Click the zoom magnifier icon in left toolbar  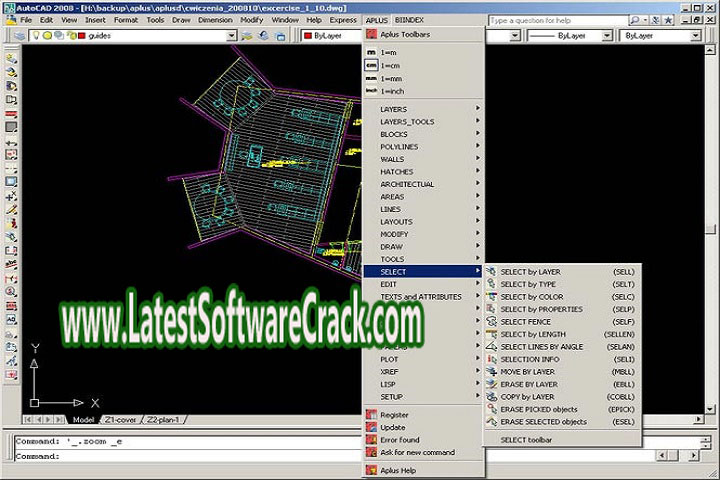coord(11,291)
